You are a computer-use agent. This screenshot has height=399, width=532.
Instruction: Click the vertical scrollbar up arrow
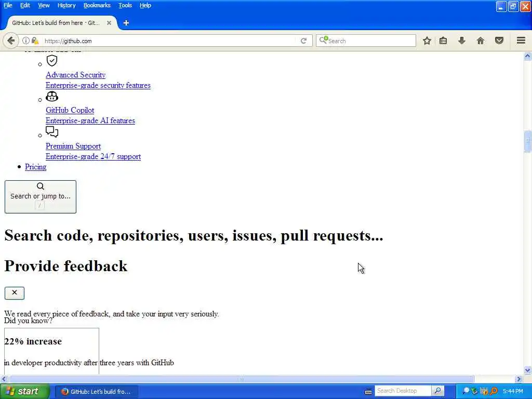tap(527, 56)
